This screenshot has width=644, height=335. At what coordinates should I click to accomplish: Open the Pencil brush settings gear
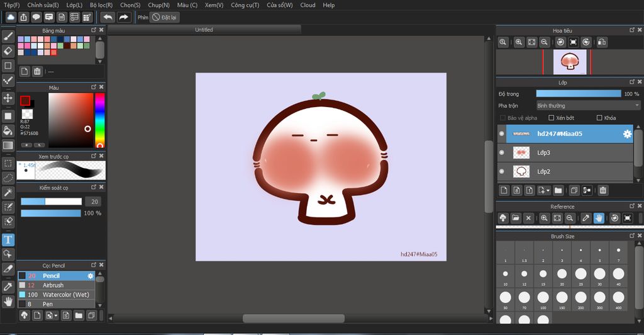click(x=91, y=276)
